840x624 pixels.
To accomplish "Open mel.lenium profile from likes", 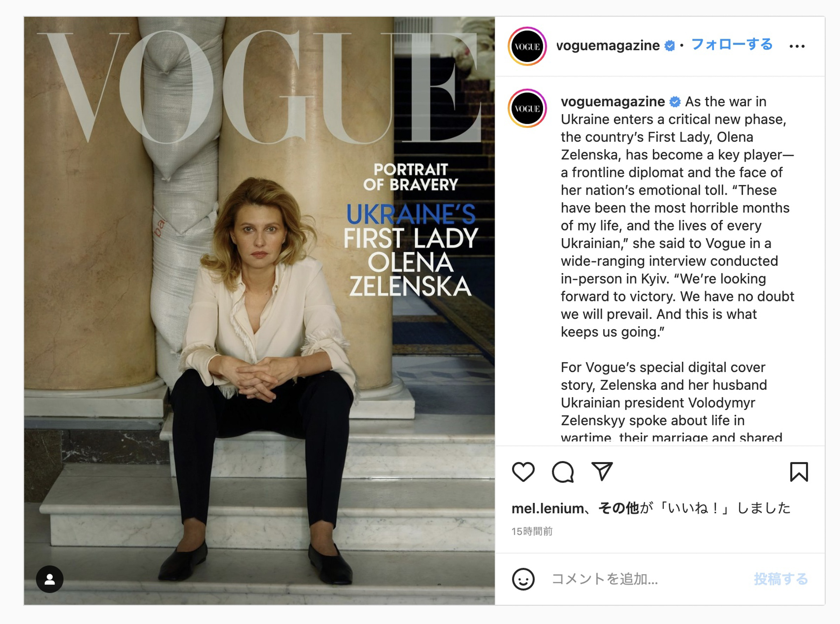I will coord(547,509).
